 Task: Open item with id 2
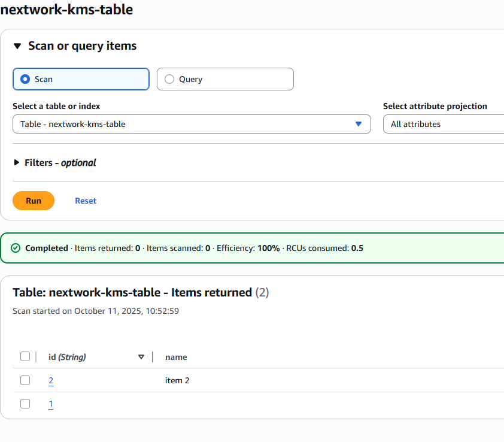pos(51,380)
